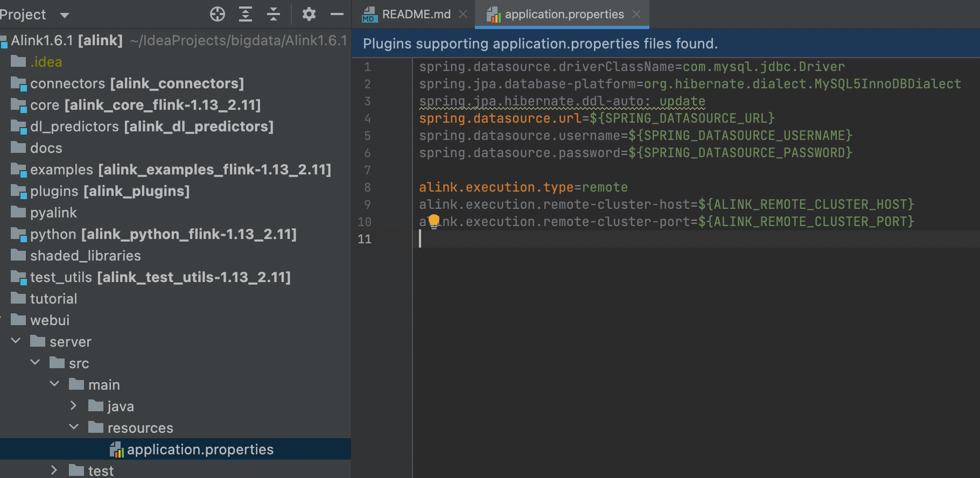Click line number 11 in the gutter

pyautogui.click(x=365, y=239)
